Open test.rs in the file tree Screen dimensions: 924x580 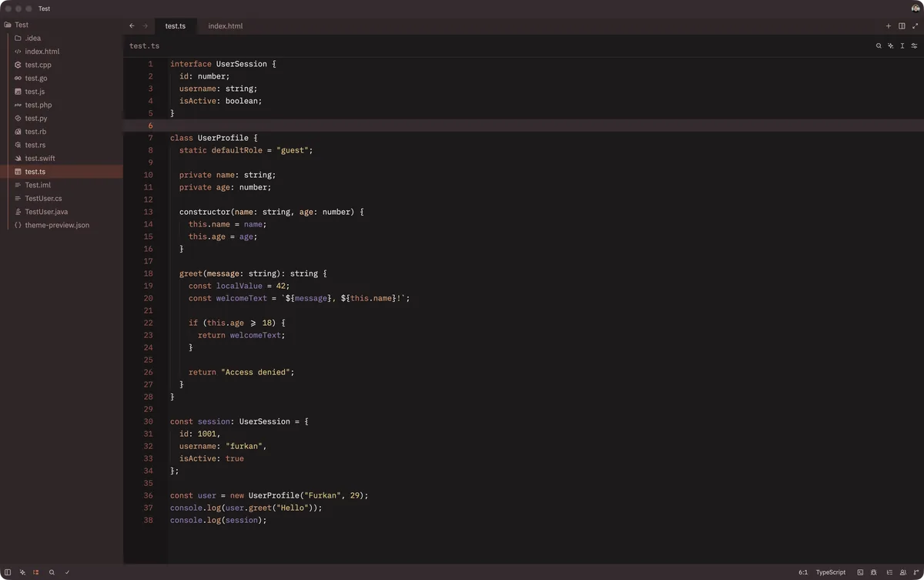[x=62, y=145]
